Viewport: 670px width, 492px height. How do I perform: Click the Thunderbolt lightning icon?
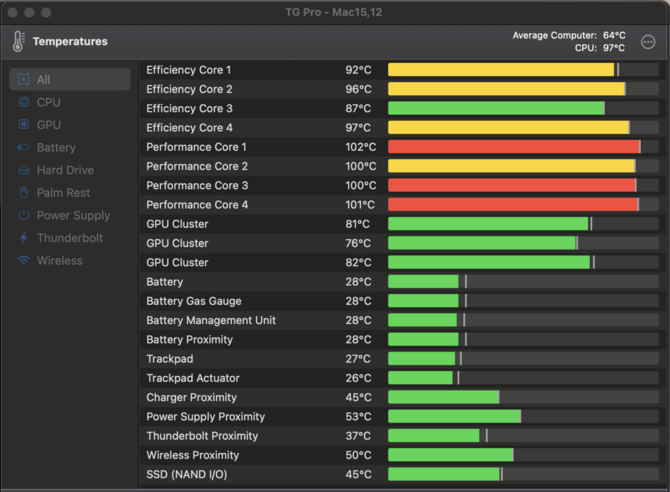click(x=24, y=238)
